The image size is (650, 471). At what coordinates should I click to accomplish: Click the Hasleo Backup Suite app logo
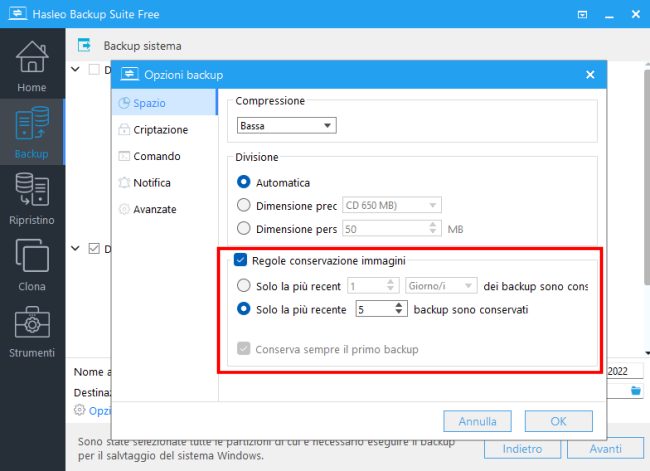coord(17,14)
